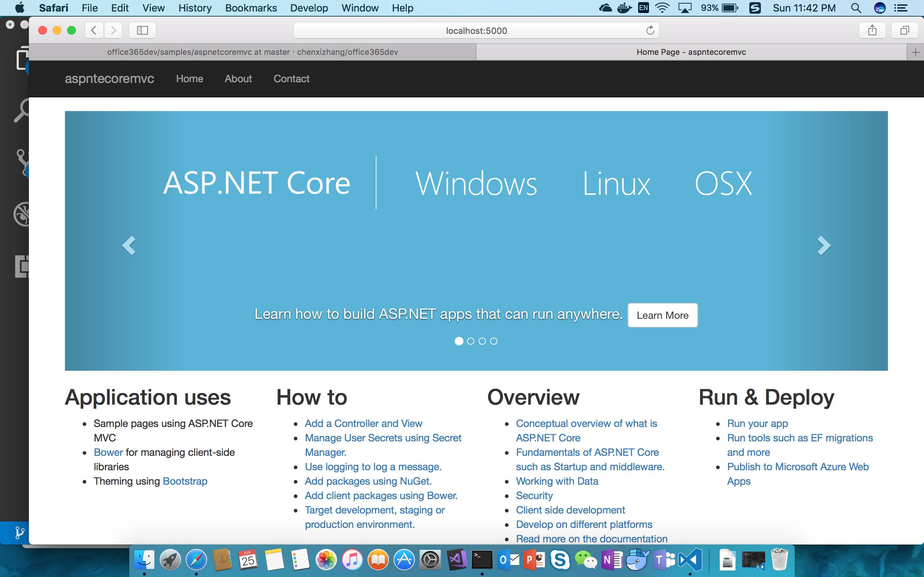This screenshot has height=577, width=924.
Task: Click the Safari browser icon in dock
Action: pos(196,561)
